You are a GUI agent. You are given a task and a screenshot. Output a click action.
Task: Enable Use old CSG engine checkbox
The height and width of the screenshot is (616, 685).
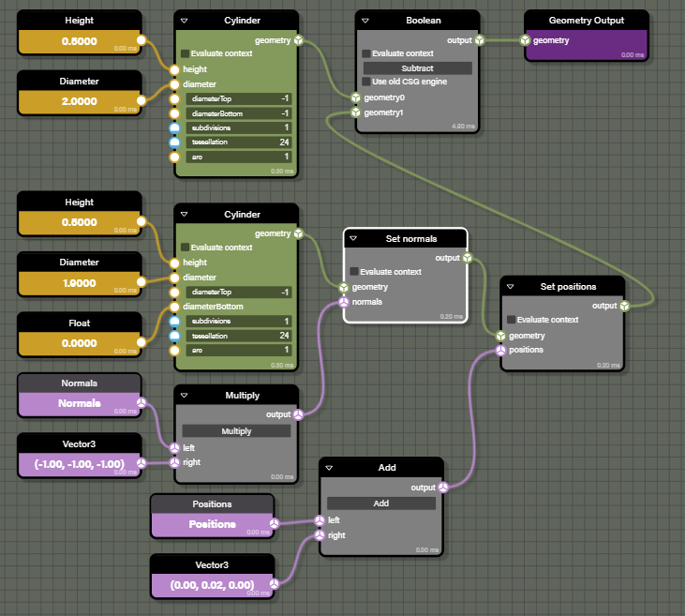pyautogui.click(x=366, y=82)
